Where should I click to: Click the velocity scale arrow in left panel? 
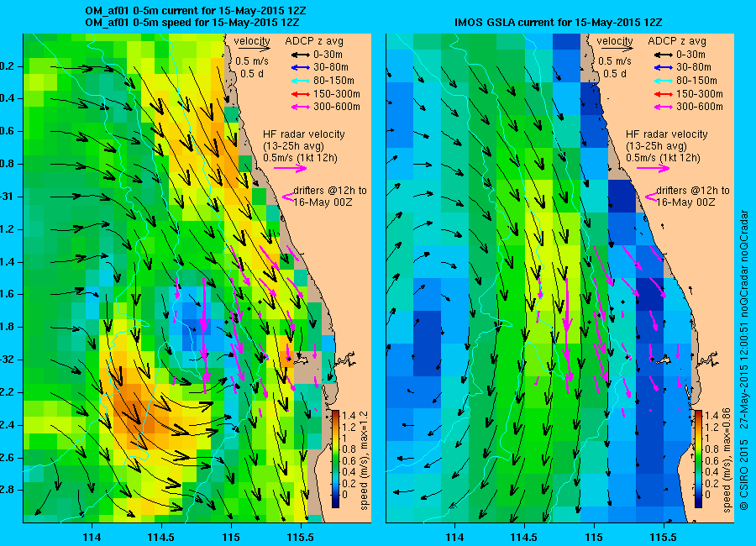click(x=254, y=49)
